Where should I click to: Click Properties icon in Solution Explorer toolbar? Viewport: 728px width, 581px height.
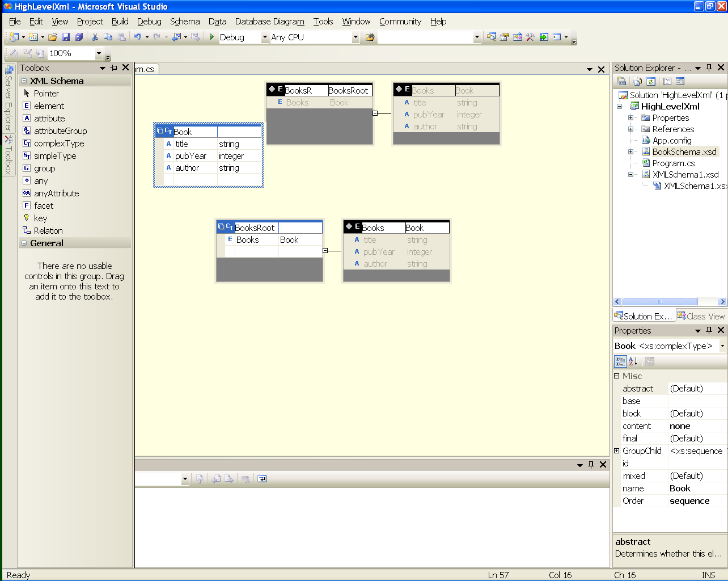pyautogui.click(x=621, y=81)
